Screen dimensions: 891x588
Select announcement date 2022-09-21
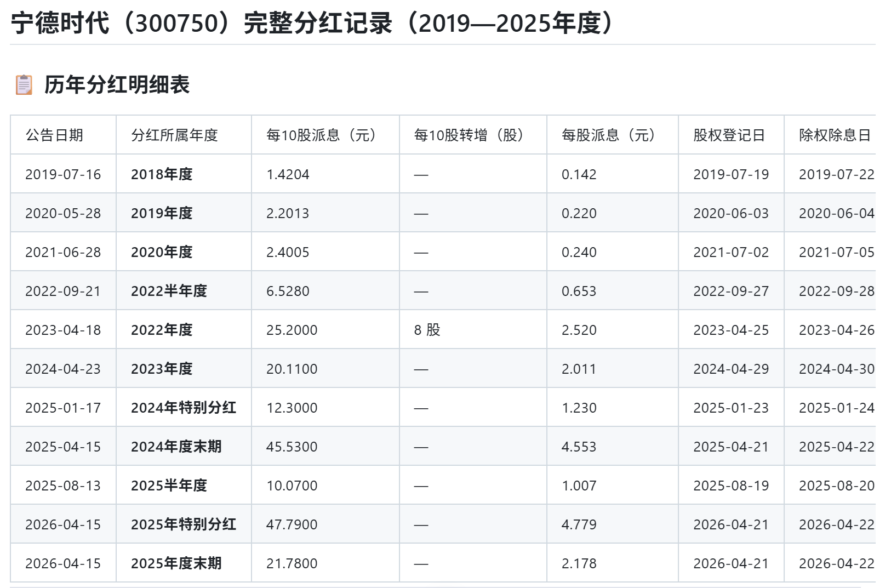coord(63,291)
